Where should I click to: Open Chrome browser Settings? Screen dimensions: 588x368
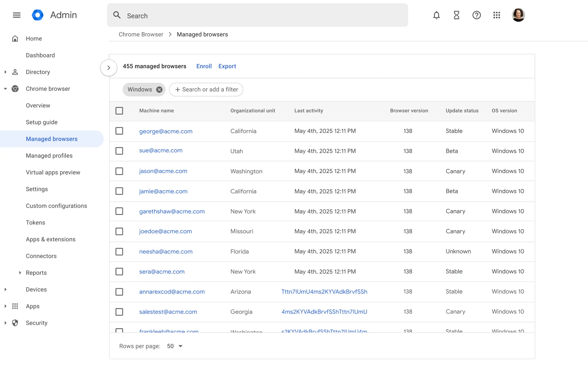point(37,189)
